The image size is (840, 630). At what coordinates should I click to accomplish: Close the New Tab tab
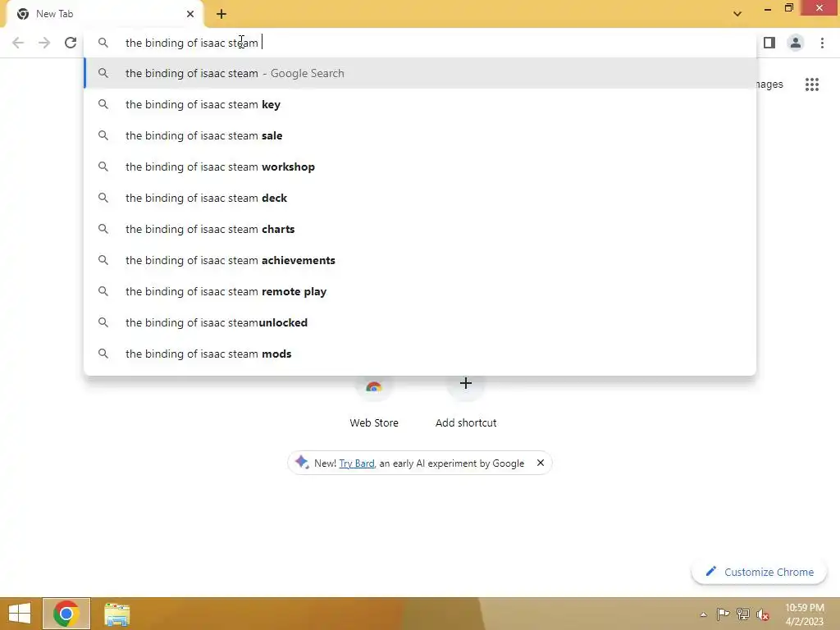click(190, 14)
